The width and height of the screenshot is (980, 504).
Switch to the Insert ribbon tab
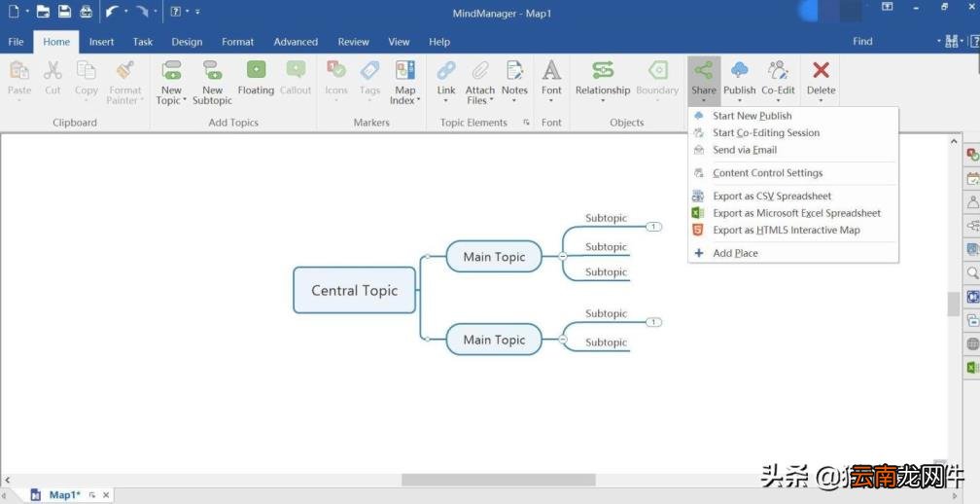(x=101, y=42)
